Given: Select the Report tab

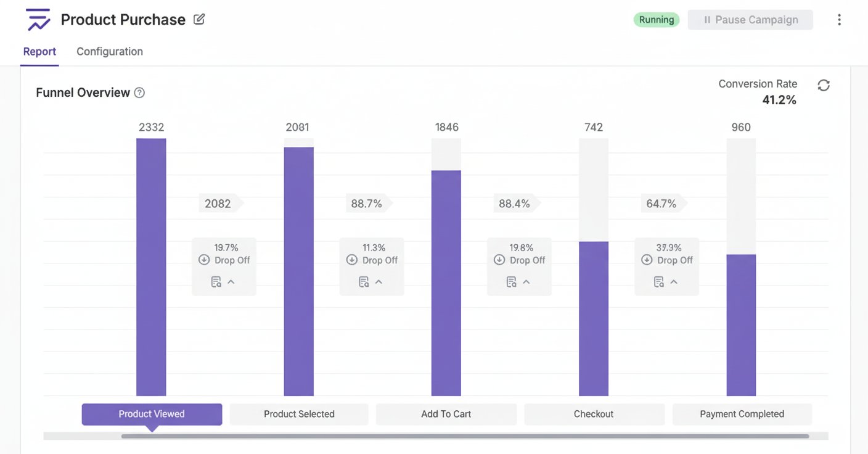Looking at the screenshot, I should click(39, 52).
